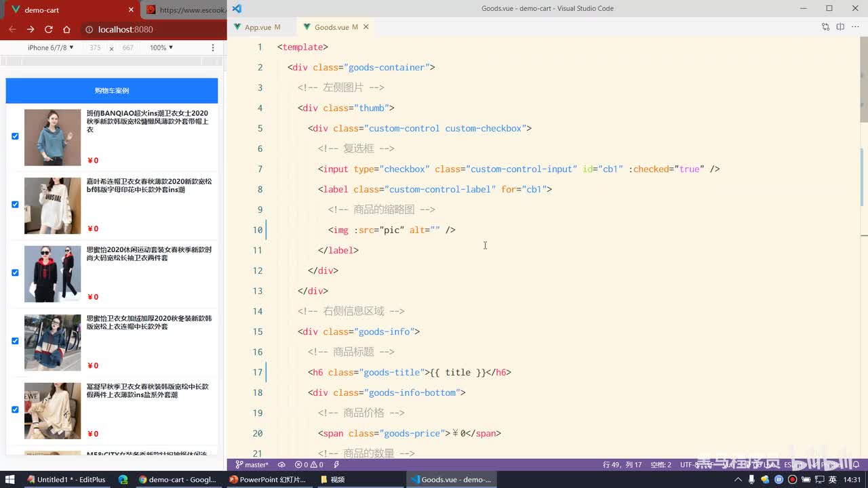
Task: Reload the localhost page
Action: pyautogui.click(x=49, y=29)
